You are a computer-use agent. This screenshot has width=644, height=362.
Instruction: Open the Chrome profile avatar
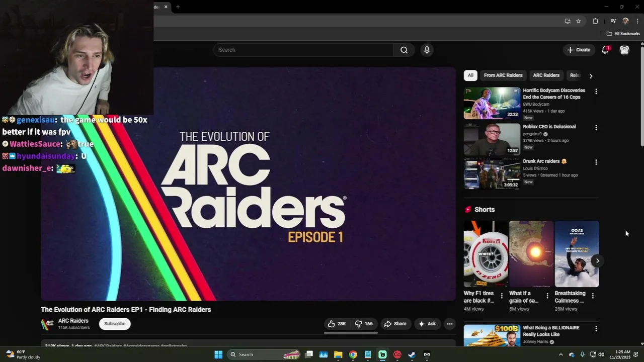(626, 21)
